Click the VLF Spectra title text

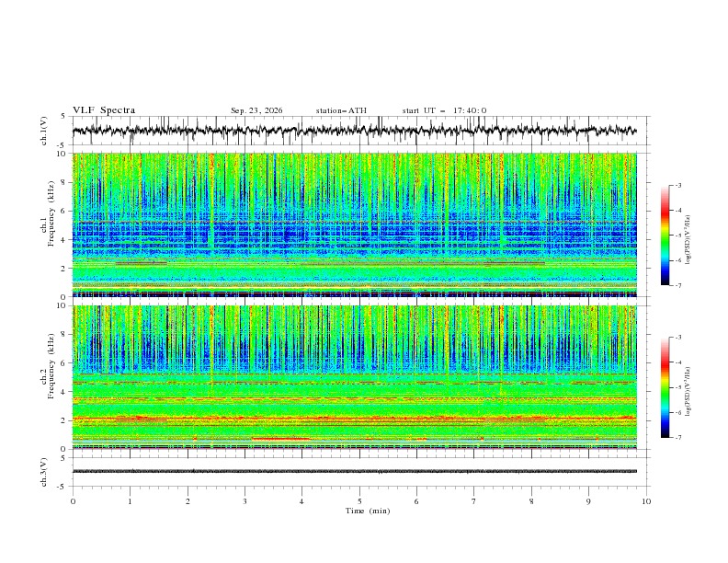pos(104,110)
